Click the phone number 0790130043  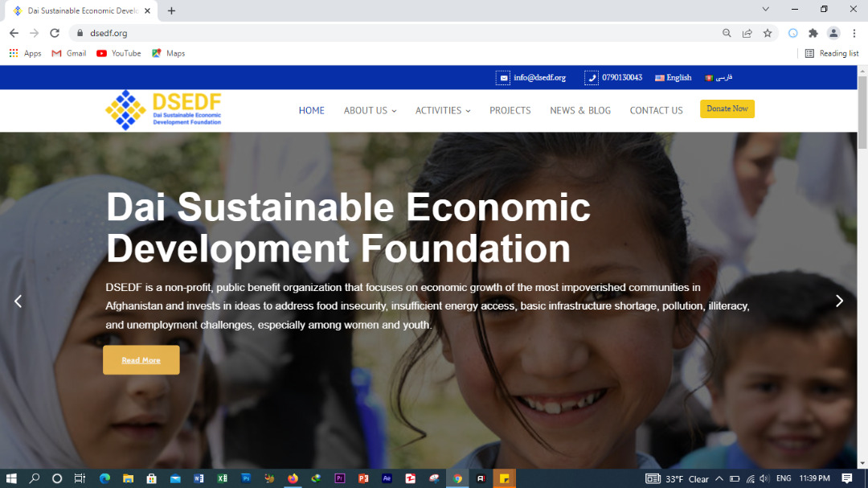pos(613,77)
